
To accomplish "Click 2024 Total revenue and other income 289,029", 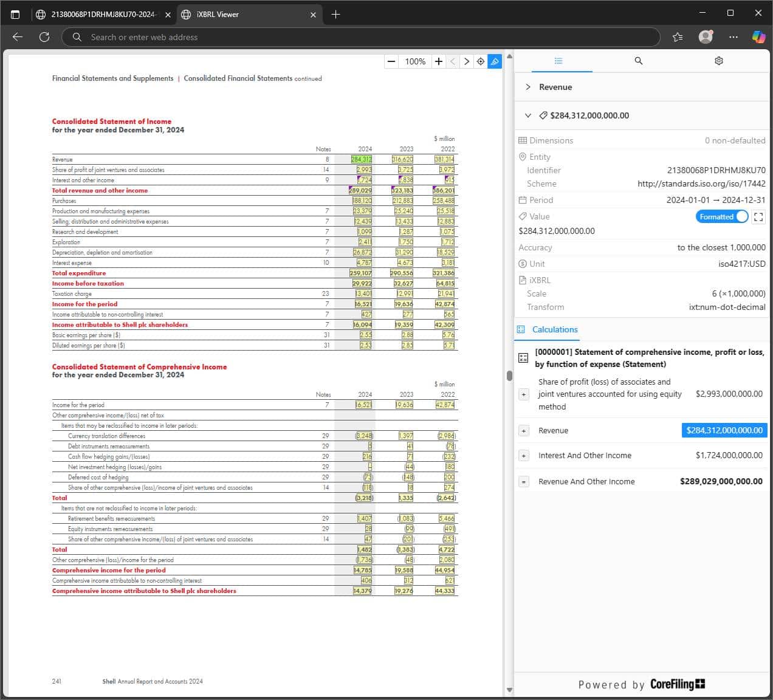I will click(361, 190).
